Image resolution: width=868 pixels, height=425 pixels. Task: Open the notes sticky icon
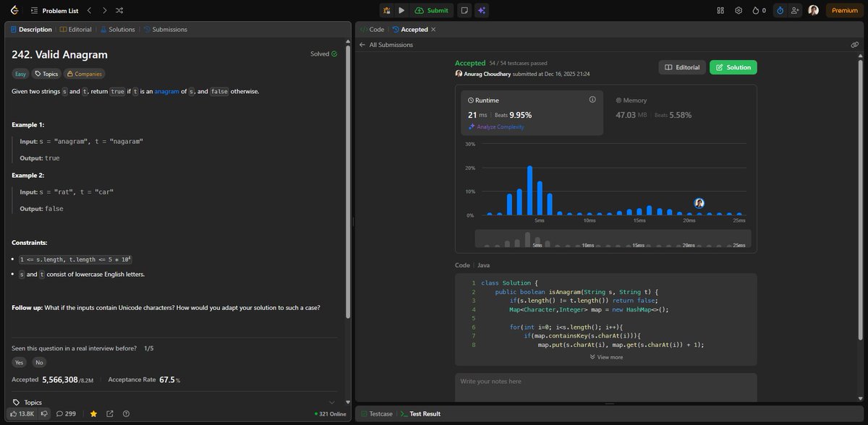(x=464, y=10)
